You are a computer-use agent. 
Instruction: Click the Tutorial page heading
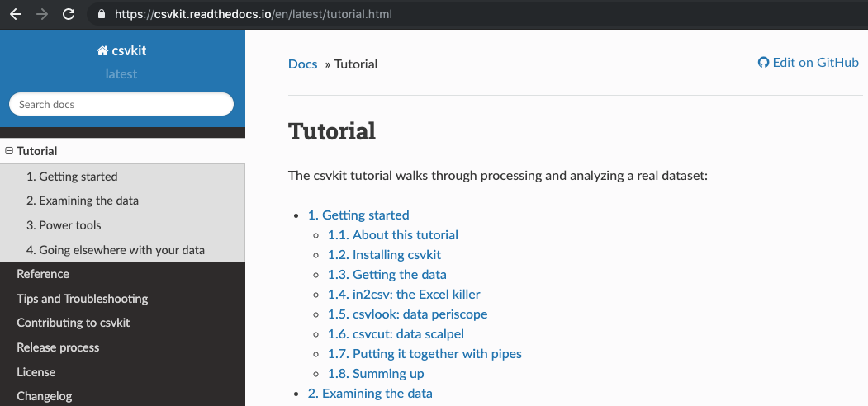pyautogui.click(x=332, y=131)
